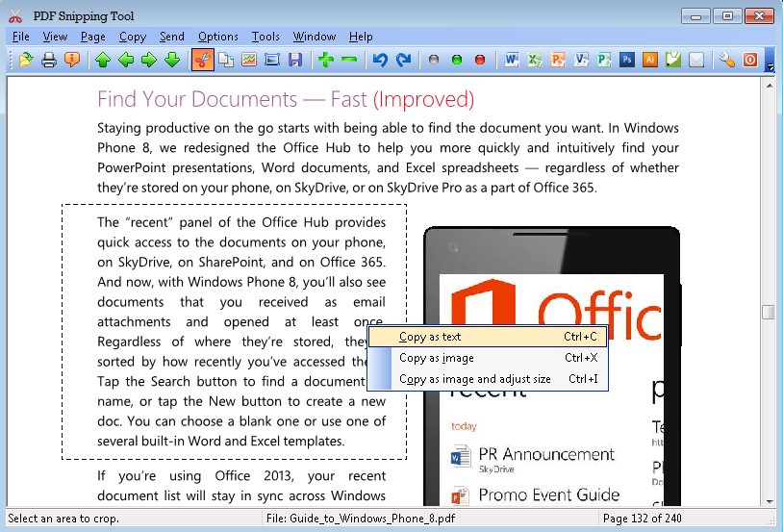The image size is (783, 532).
Task: Select the scissors snipping tool
Action: tap(203, 60)
